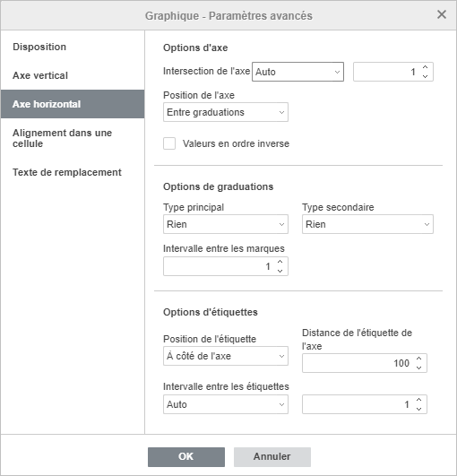Expand Position de l'étiquette dropdown
457x476 pixels.
point(226,356)
